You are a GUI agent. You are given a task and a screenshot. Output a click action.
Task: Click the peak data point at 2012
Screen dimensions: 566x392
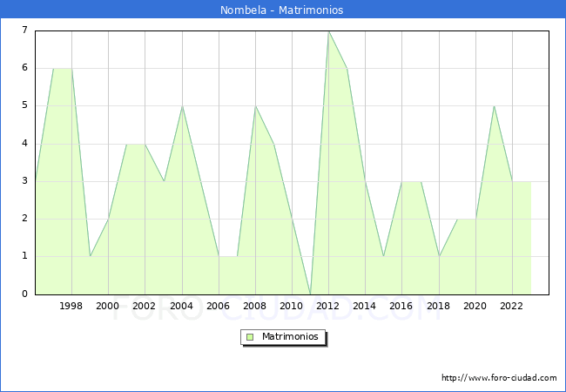(328, 31)
